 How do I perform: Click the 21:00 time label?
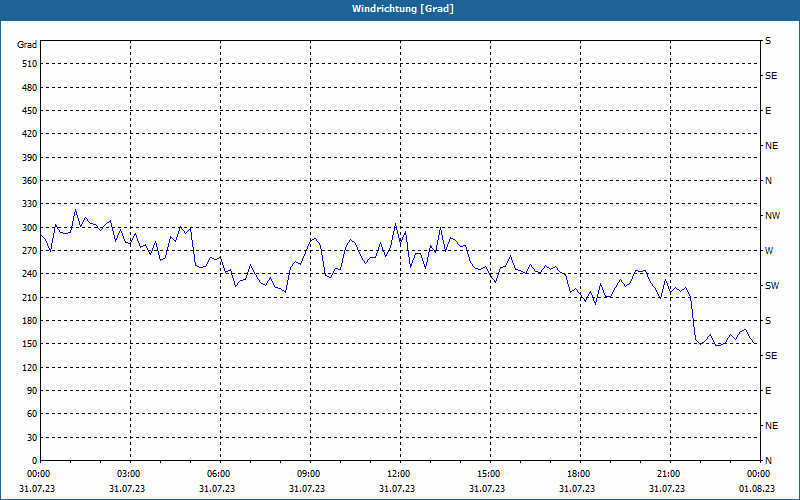point(668,474)
